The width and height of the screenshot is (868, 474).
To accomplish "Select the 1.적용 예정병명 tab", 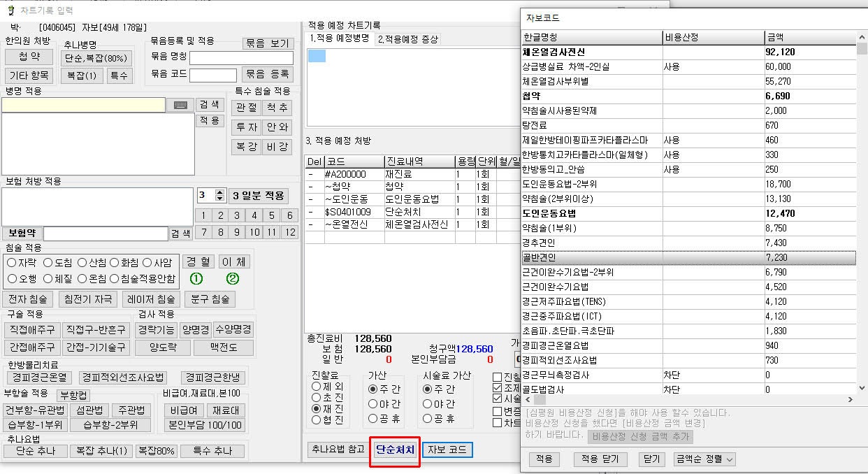I will click(340, 38).
